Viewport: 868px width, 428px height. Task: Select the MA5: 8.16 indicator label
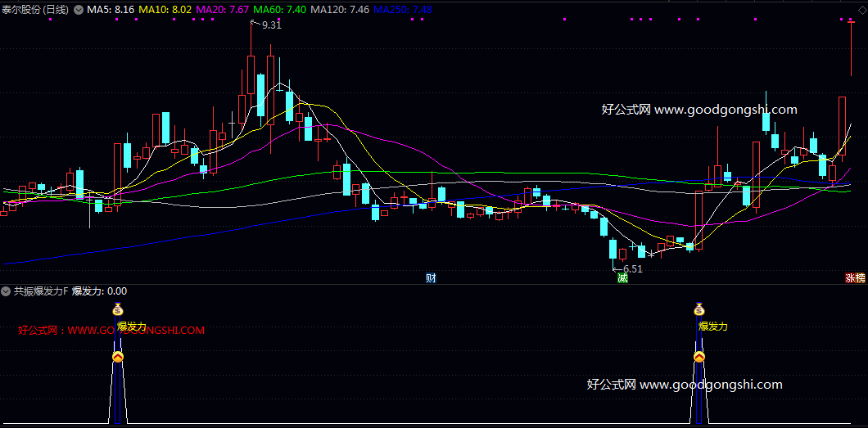click(x=111, y=10)
